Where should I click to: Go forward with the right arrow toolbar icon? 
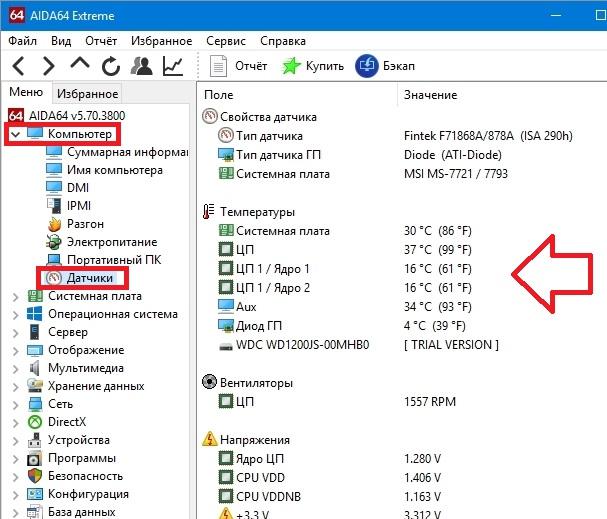[48, 66]
